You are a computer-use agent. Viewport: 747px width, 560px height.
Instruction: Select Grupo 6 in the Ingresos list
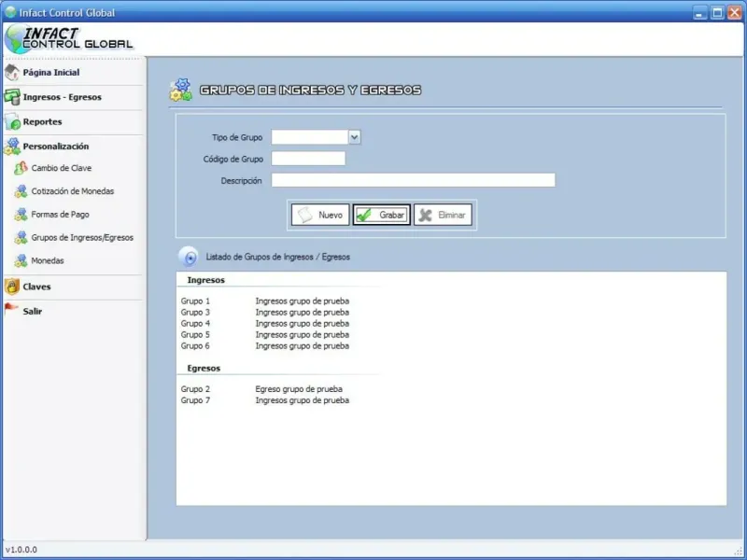pos(195,345)
